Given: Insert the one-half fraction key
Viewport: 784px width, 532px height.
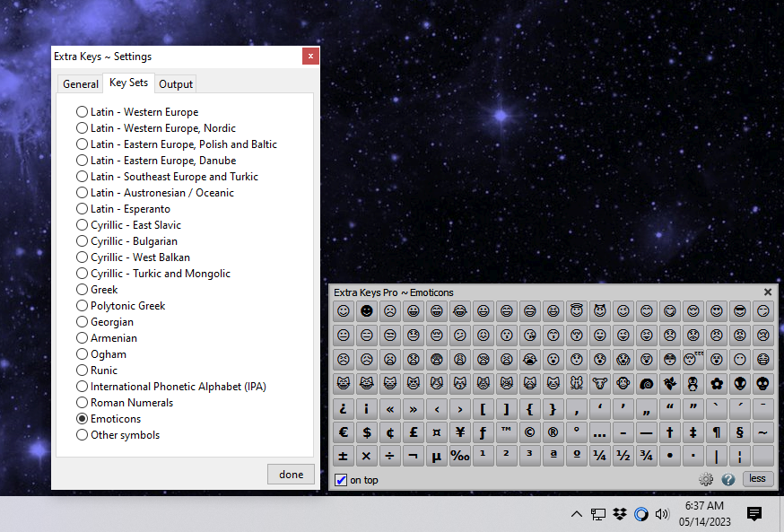Looking at the screenshot, I should (623, 456).
